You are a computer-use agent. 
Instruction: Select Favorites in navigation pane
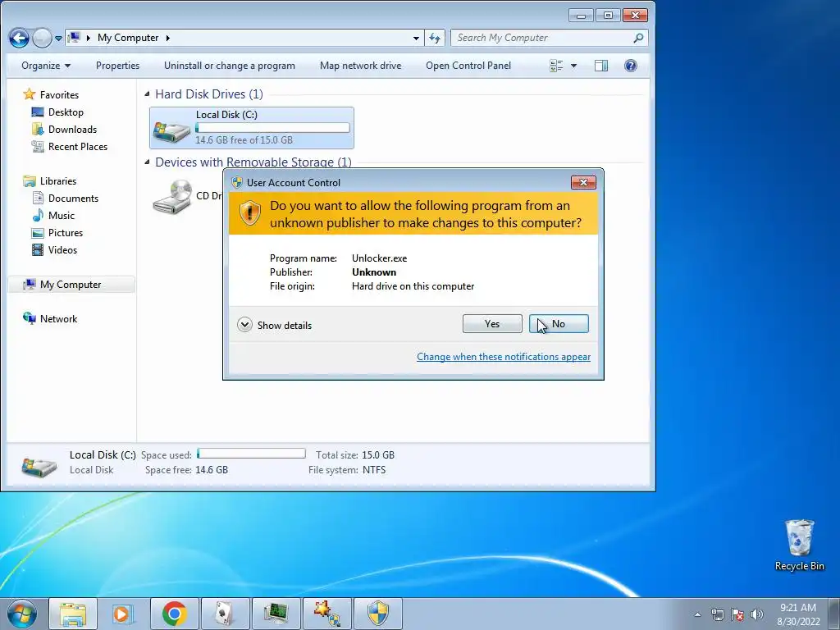coord(59,95)
